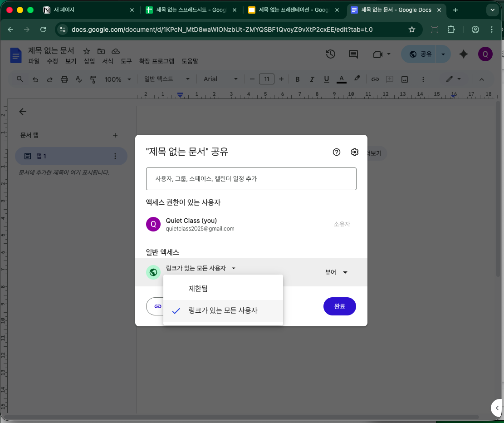Click the Gemini sparkle icon
This screenshot has width=504, height=423.
463,54
